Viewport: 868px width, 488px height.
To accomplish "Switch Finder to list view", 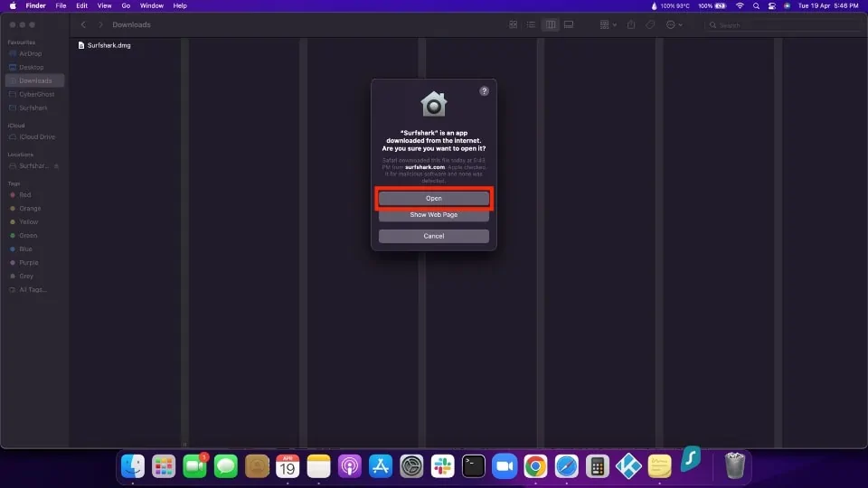I will pyautogui.click(x=531, y=25).
